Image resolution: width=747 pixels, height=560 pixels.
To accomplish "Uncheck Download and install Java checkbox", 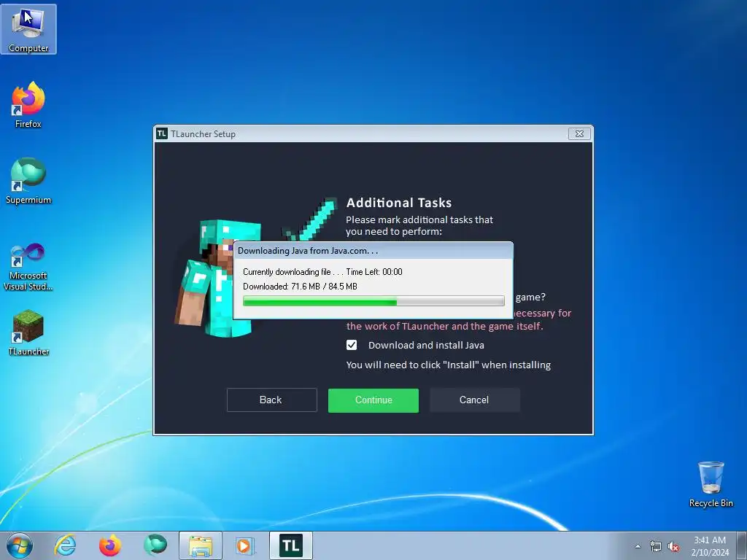I will 352,345.
